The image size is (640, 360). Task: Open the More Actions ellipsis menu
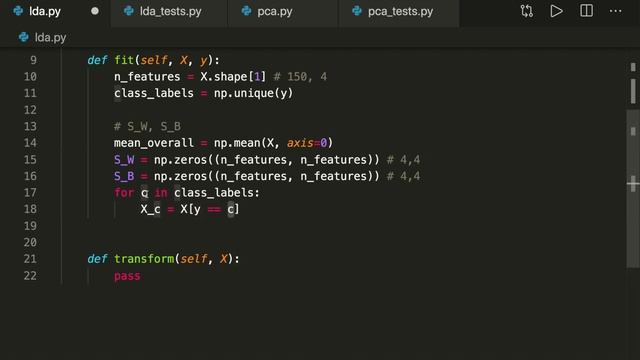[615, 11]
